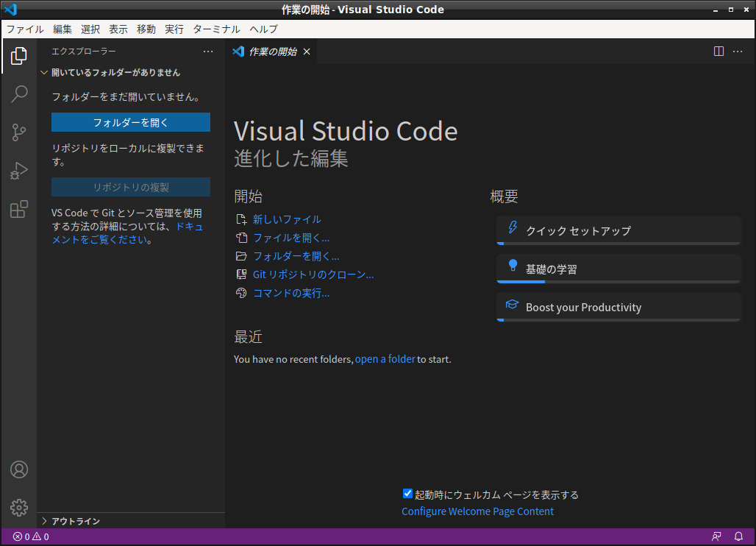756x546 pixels.
Task: Open the Search view icon
Action: tap(19, 94)
